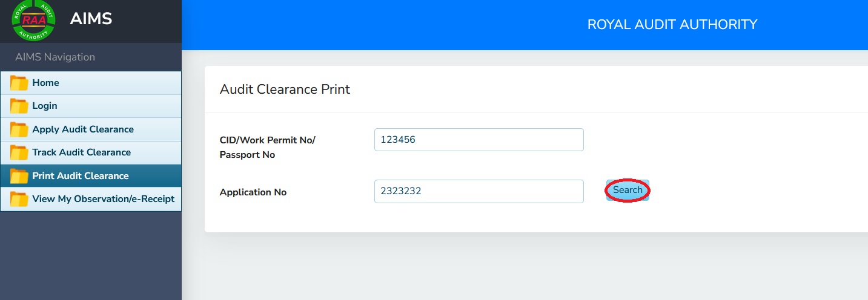Focus the CID/Work Permit No input field
This screenshot has width=868, height=300.
[x=479, y=140]
